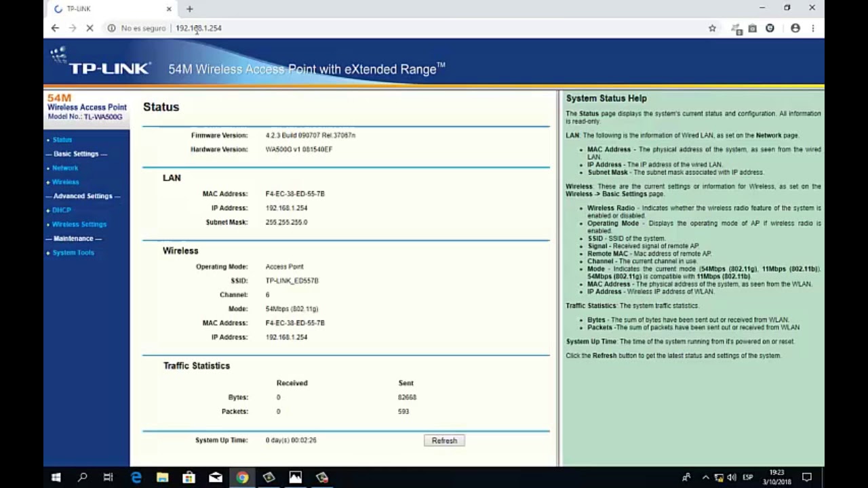Click the TP-LINK logo in header
868x488 pixels.
click(100, 62)
